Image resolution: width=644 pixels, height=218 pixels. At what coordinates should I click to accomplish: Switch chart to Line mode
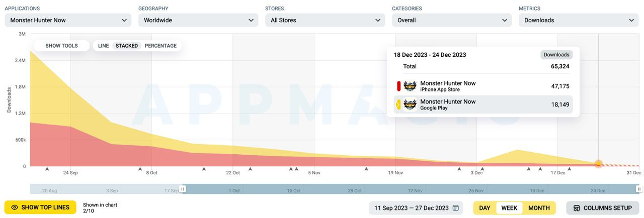103,46
